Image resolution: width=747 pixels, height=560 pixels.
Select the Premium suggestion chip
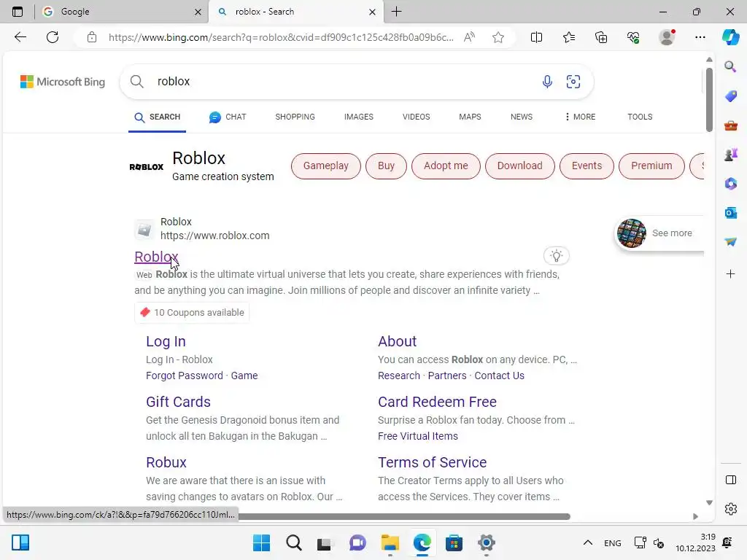tap(651, 166)
